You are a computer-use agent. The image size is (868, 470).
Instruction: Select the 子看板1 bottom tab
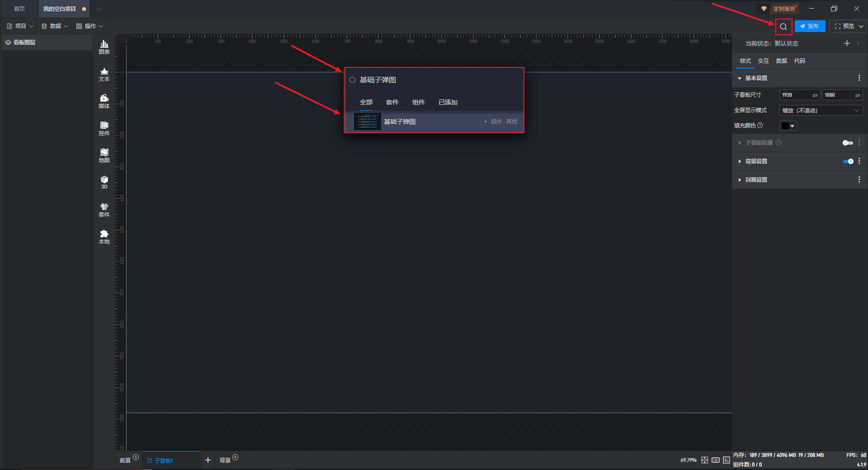171,461
